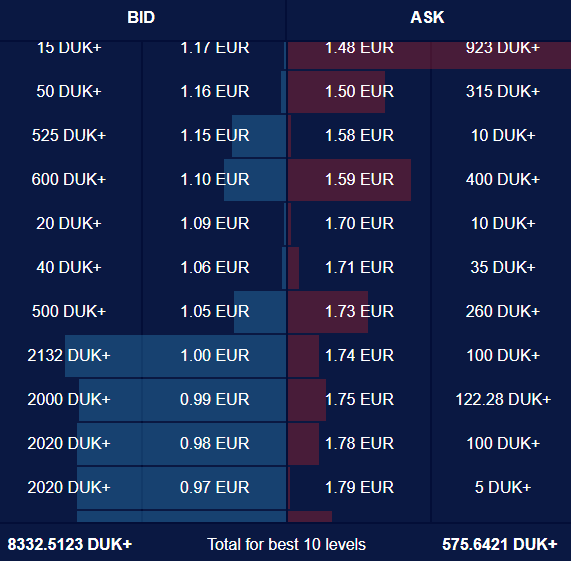Select the 0.97 EUR bid price
Screen dimensions: 571x561
click(214, 487)
